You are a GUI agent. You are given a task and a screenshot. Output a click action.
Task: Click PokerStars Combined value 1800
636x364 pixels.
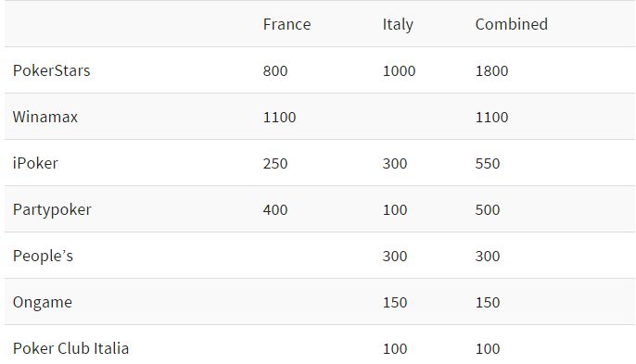(x=491, y=71)
